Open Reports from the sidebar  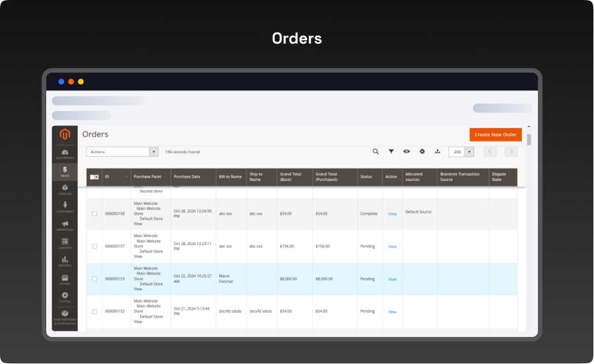pyautogui.click(x=65, y=262)
